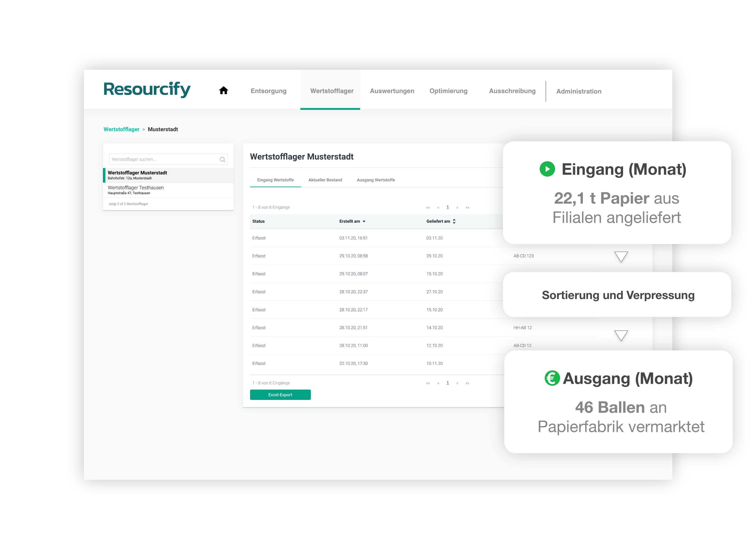
Task: Sort by Erstellt am column arrow
Action: point(364,222)
